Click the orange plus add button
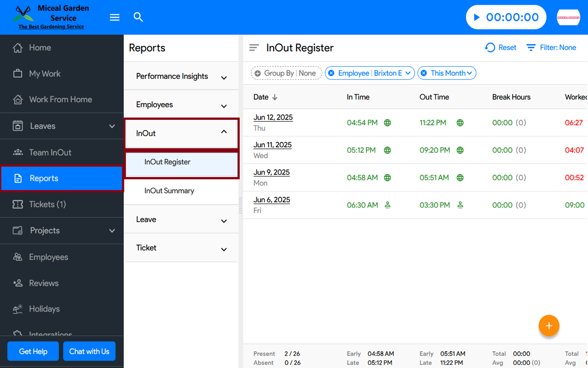 point(548,326)
